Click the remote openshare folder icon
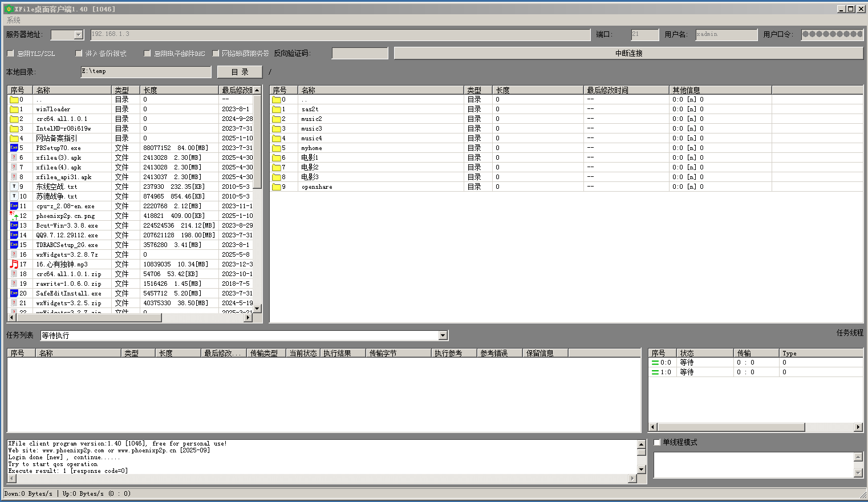Image resolution: width=868 pixels, height=502 pixels. [277, 187]
